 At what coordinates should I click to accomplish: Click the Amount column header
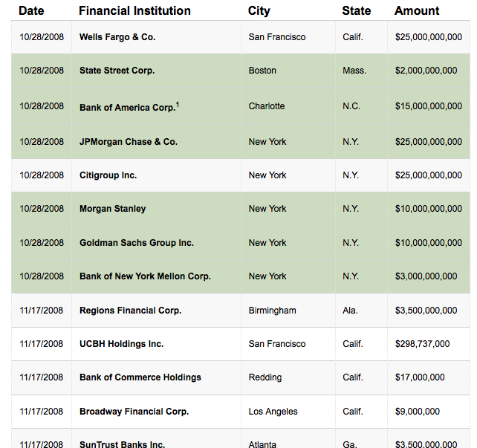(417, 11)
